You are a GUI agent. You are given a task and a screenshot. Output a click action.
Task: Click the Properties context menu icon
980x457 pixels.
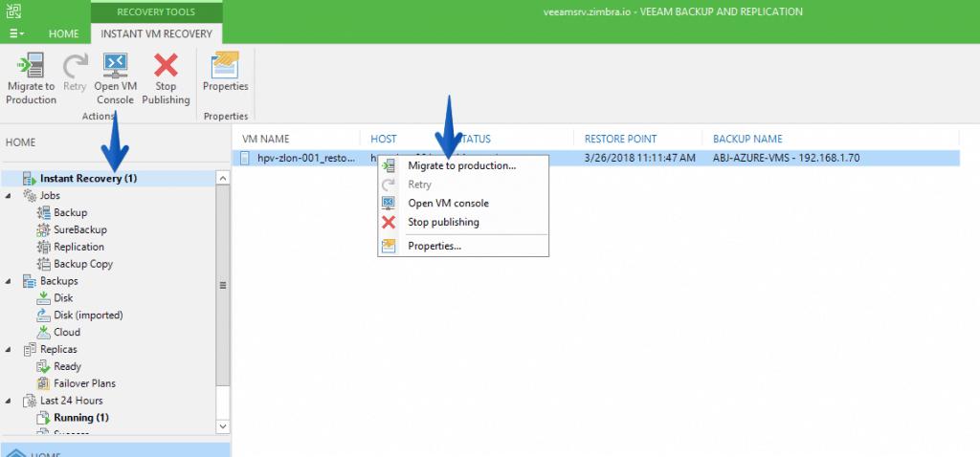[389, 246]
